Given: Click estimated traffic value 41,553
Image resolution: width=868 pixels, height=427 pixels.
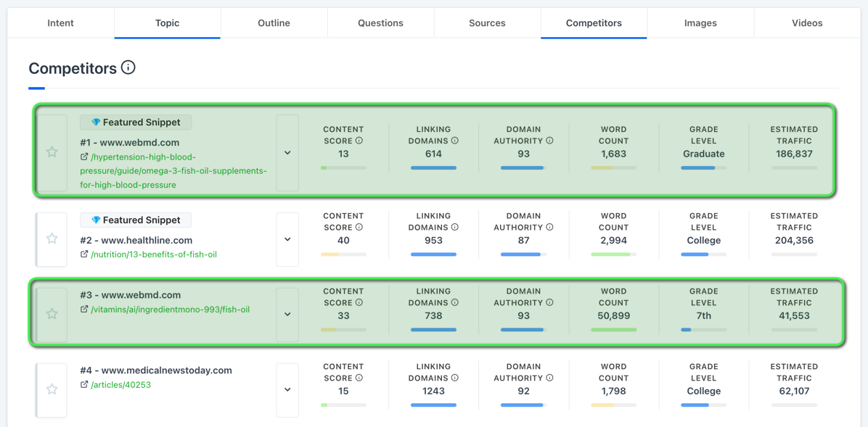Looking at the screenshot, I should (x=794, y=316).
